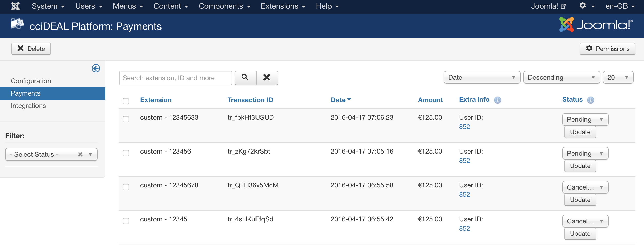Run the search with the magnifier icon
This screenshot has width=644, height=245.
click(245, 78)
